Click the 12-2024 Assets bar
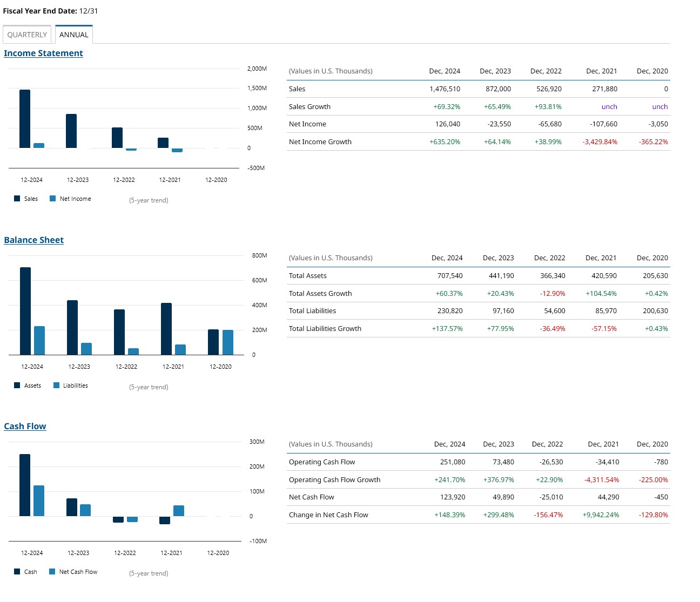 pyautogui.click(x=25, y=311)
